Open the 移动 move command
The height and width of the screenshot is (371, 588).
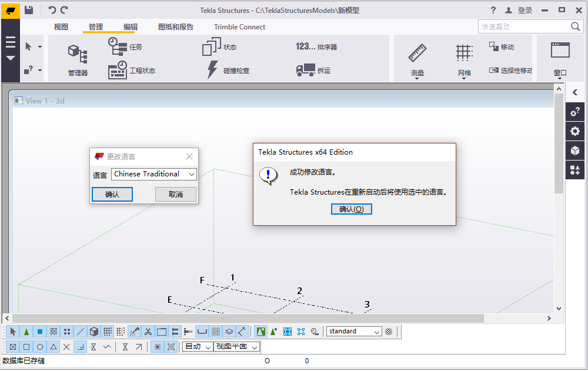pos(502,46)
